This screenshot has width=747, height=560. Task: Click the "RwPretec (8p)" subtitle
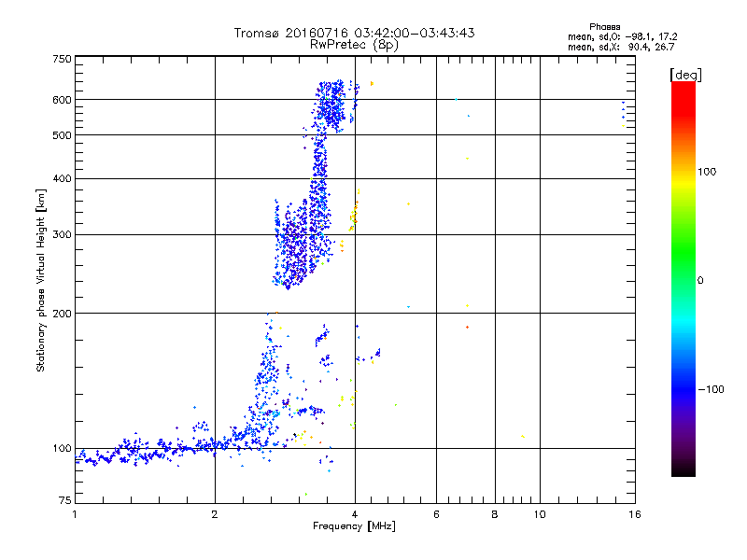(x=354, y=45)
